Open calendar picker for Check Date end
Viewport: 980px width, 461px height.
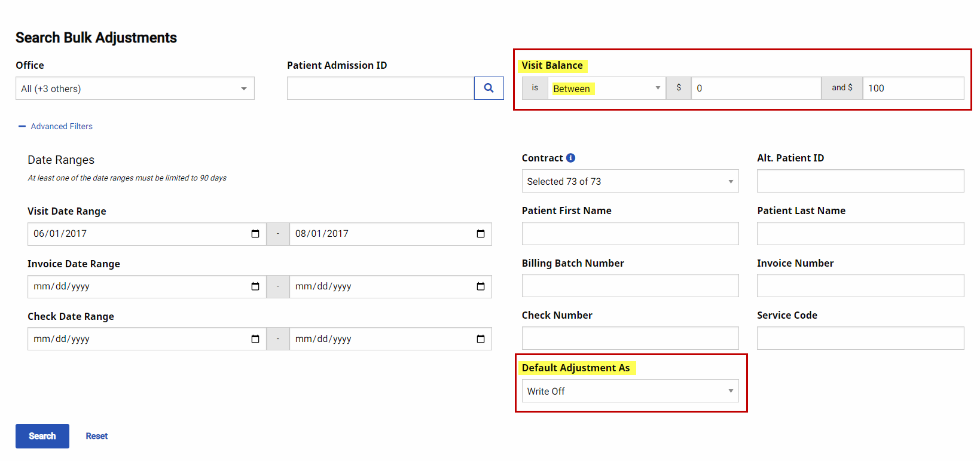click(x=480, y=339)
